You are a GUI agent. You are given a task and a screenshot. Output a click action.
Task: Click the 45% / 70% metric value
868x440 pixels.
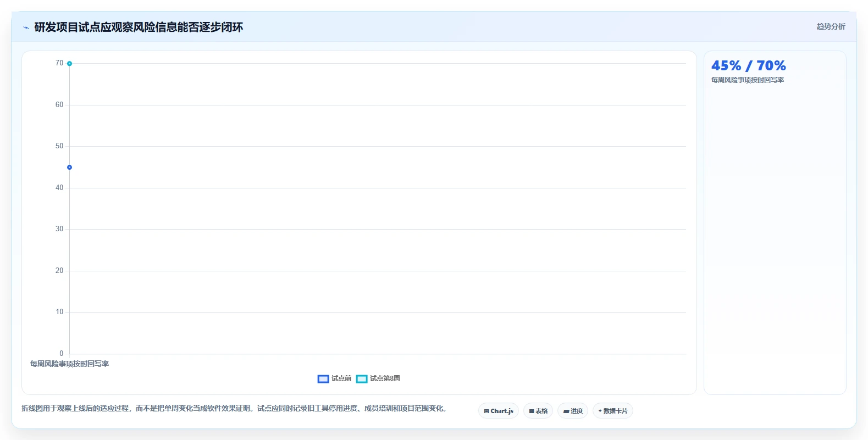point(748,66)
